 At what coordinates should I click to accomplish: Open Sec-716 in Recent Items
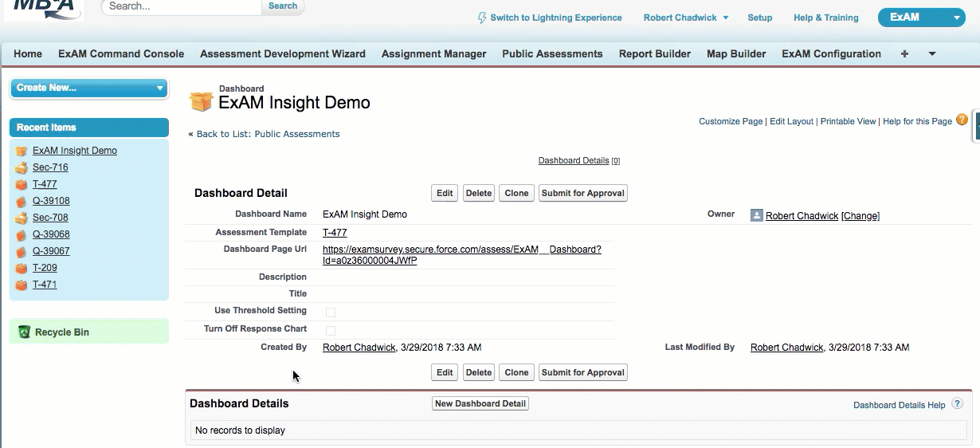click(x=50, y=167)
